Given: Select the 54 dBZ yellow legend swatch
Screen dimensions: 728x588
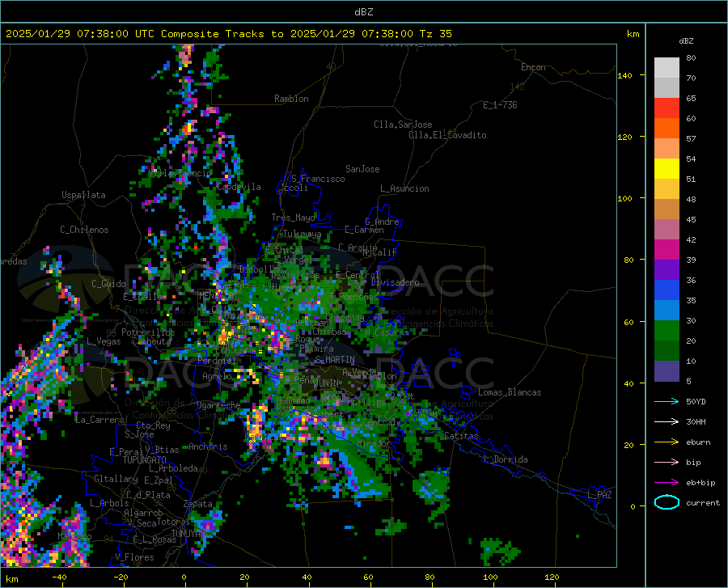Looking at the screenshot, I should coord(667,169).
